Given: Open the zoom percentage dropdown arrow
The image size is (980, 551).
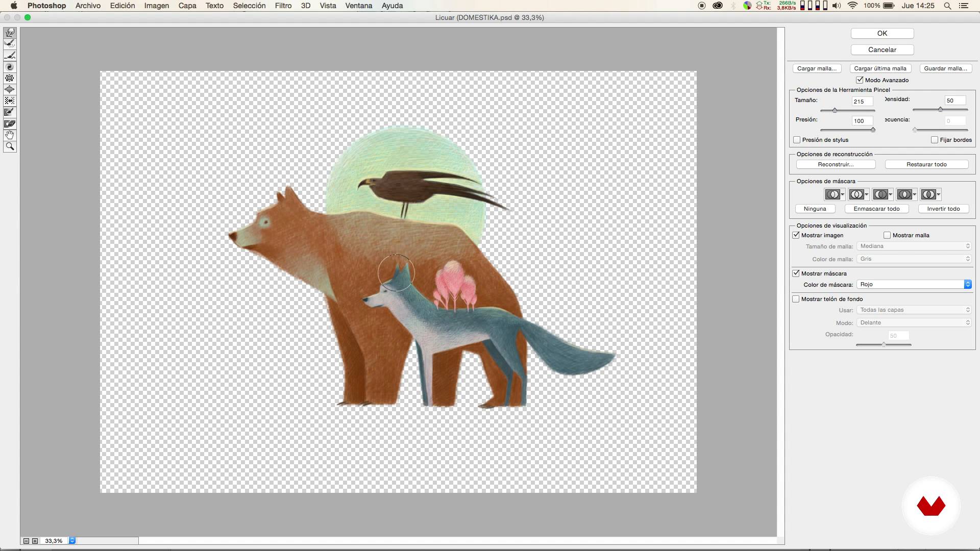Looking at the screenshot, I should pyautogui.click(x=72, y=541).
